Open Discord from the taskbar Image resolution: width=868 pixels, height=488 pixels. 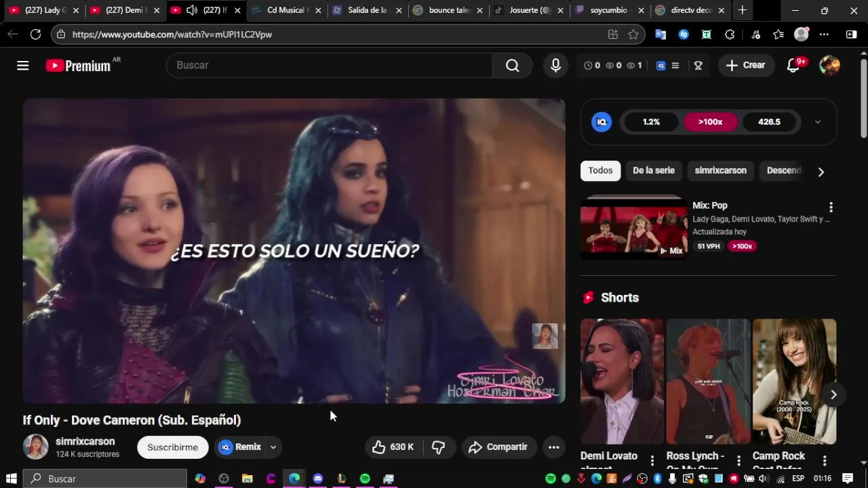point(318,479)
